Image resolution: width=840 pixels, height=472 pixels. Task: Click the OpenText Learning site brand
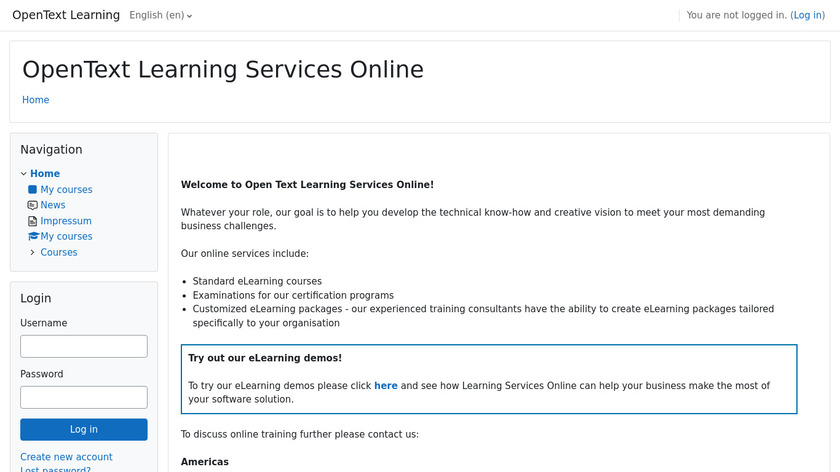tap(66, 15)
